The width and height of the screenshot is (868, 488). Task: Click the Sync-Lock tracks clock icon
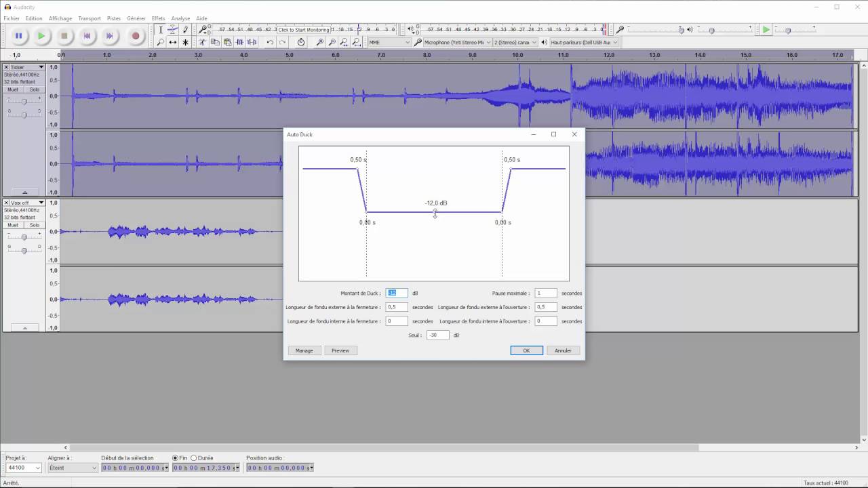pos(301,42)
